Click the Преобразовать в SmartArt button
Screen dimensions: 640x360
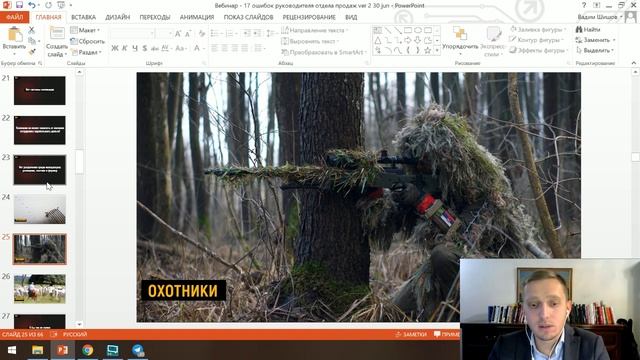point(324,52)
